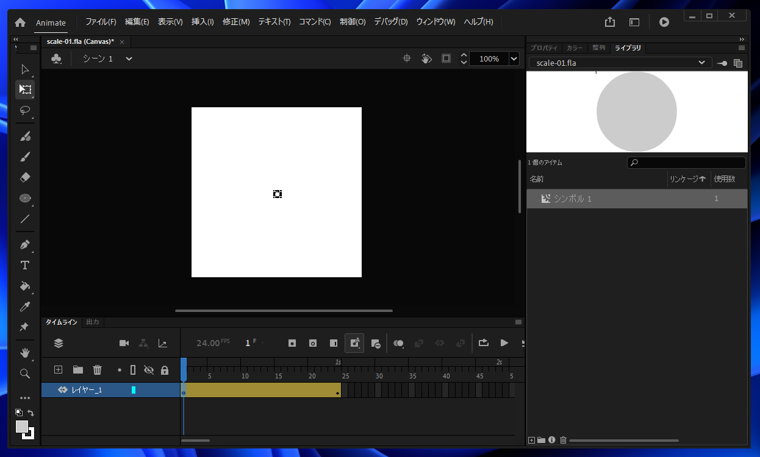This screenshot has height=457, width=760.
Task: Open the ファイル(F) menu
Action: click(x=100, y=22)
